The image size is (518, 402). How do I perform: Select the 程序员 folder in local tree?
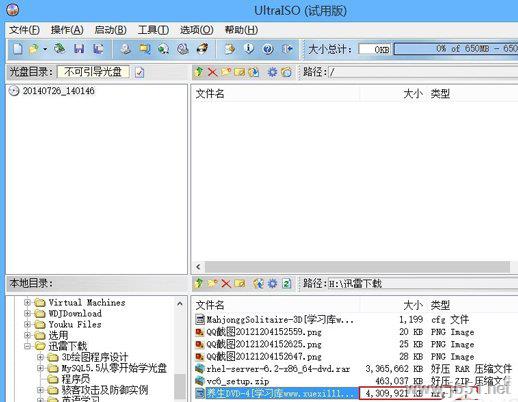click(69, 379)
